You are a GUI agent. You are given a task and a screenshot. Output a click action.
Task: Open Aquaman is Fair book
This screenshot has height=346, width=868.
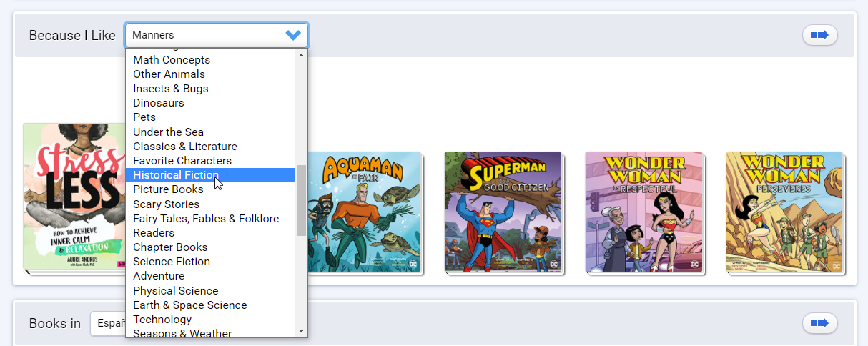pos(365,212)
